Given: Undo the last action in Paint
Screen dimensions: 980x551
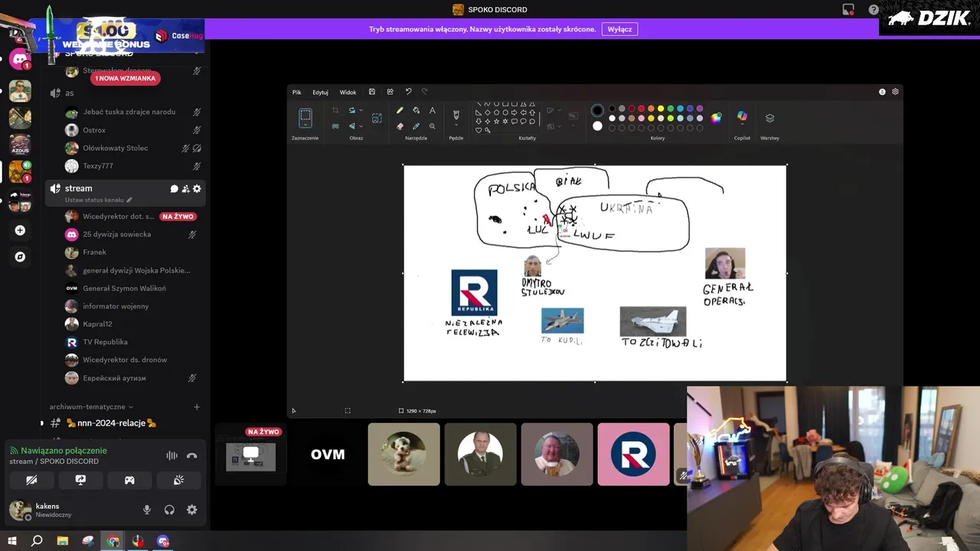Looking at the screenshot, I should pos(408,92).
